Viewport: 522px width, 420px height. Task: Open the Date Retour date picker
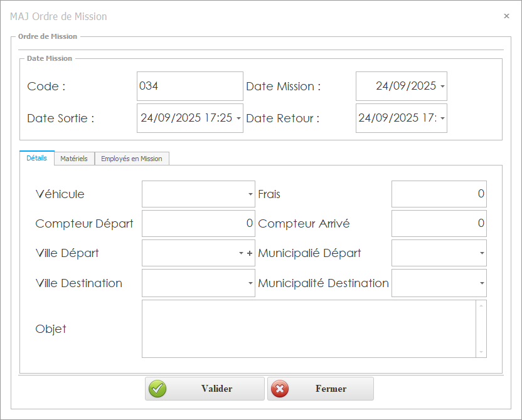(442, 118)
